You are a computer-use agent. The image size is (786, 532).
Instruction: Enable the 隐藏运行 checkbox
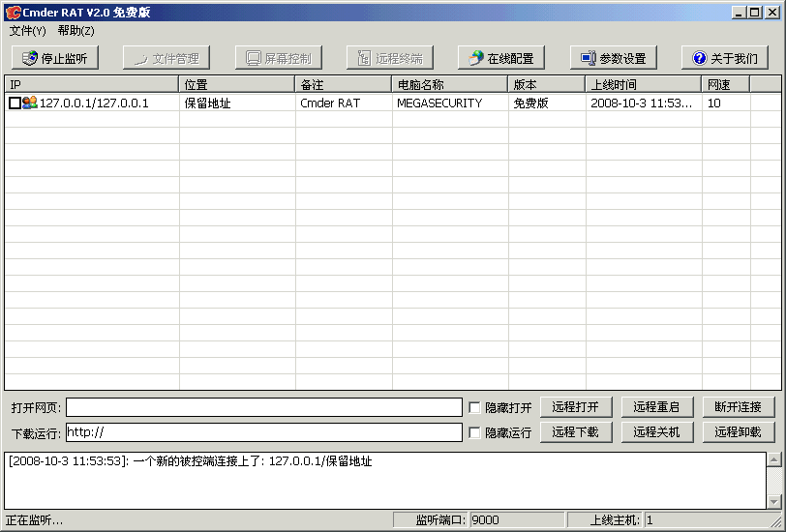coord(474,432)
